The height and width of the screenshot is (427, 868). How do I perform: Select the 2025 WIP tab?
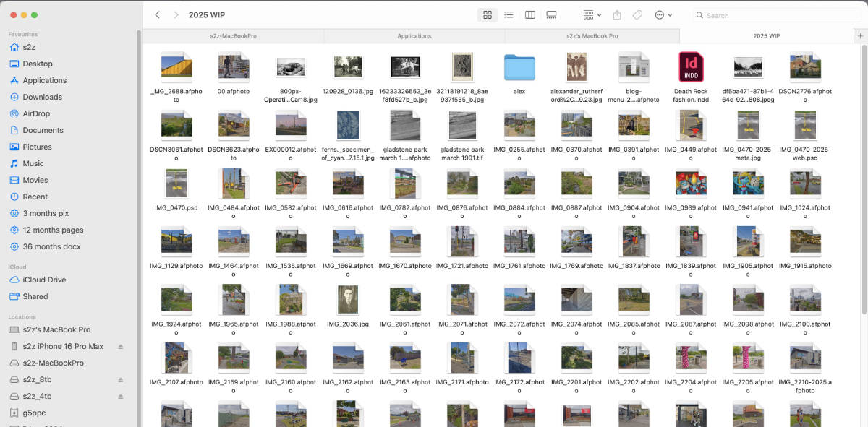coord(767,35)
